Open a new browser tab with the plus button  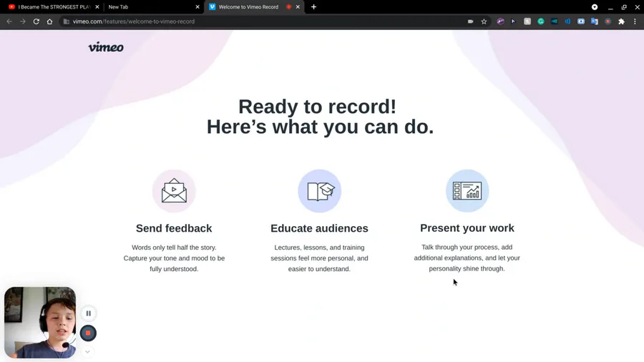click(x=314, y=7)
